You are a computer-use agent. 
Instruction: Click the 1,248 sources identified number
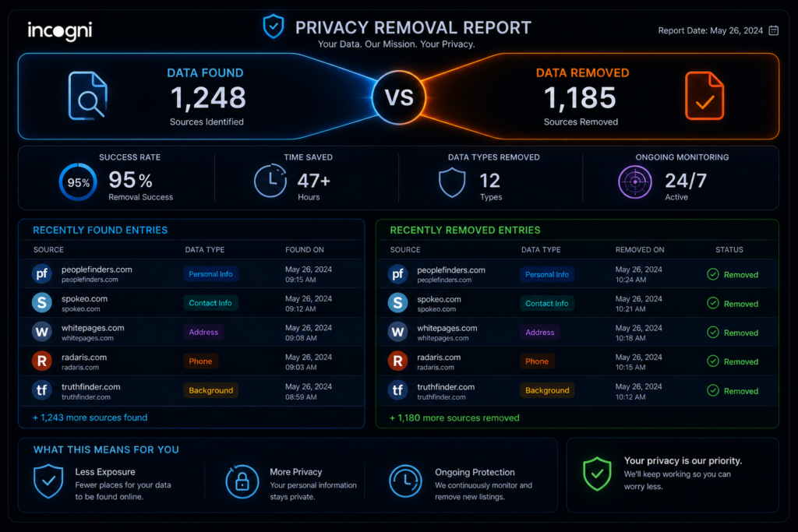pos(207,97)
